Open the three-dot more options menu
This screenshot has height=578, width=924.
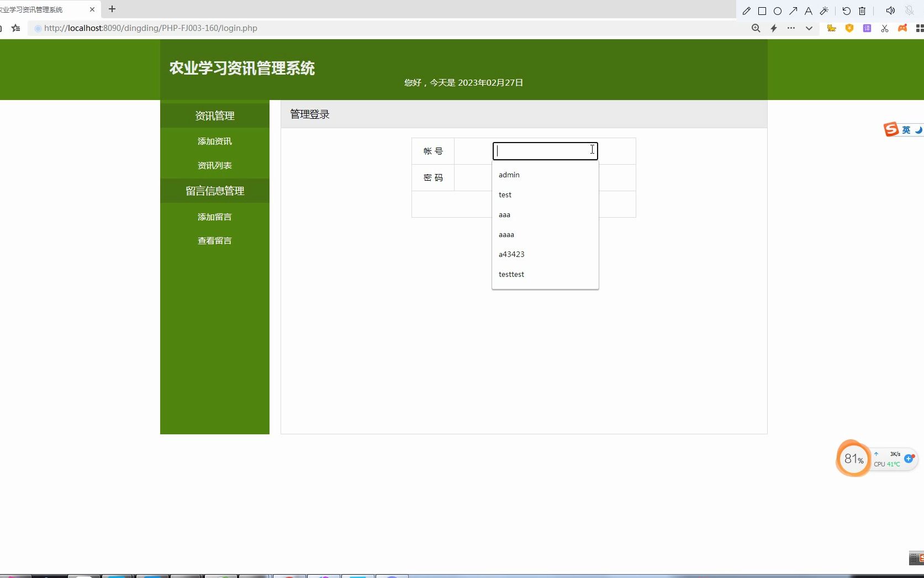coord(791,28)
